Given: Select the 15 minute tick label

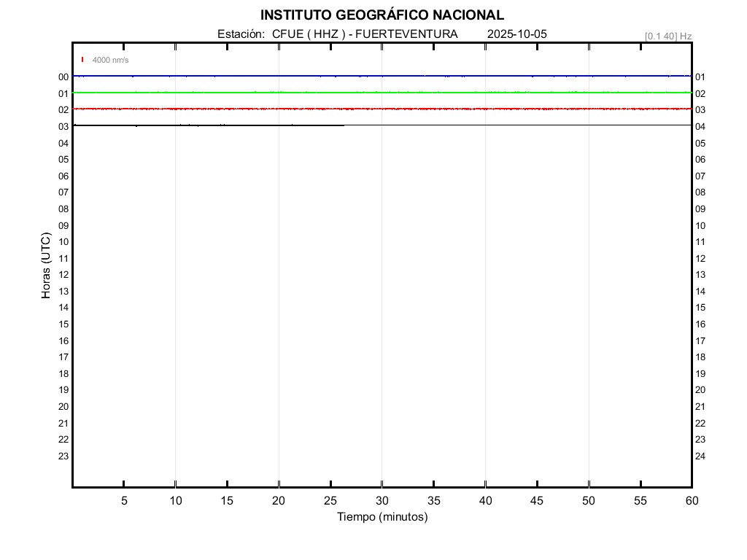Looking at the screenshot, I should tap(227, 500).
